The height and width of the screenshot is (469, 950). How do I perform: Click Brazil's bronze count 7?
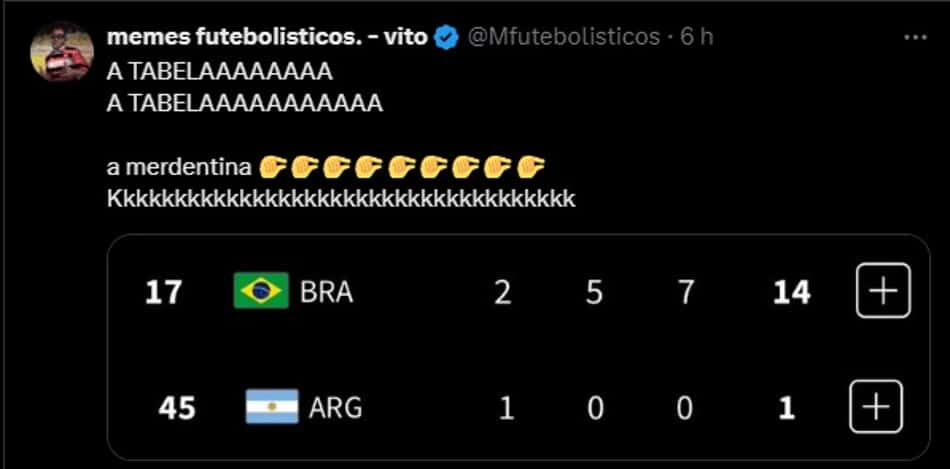point(686,293)
